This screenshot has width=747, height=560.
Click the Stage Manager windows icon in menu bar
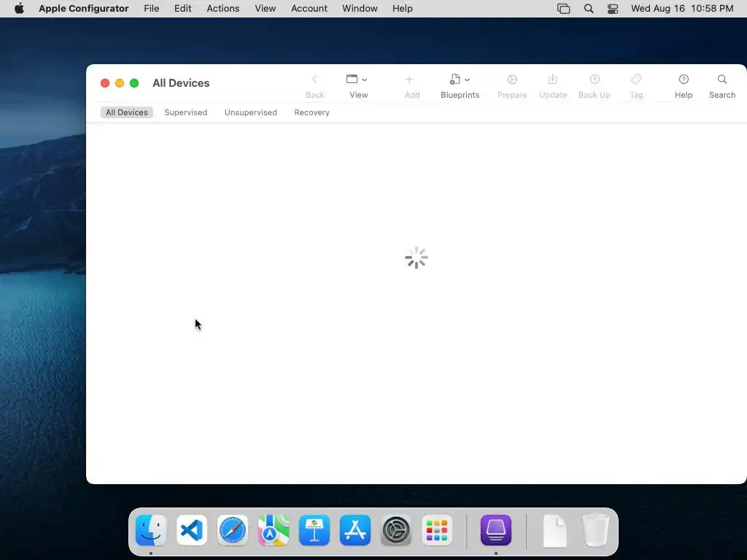tap(564, 9)
